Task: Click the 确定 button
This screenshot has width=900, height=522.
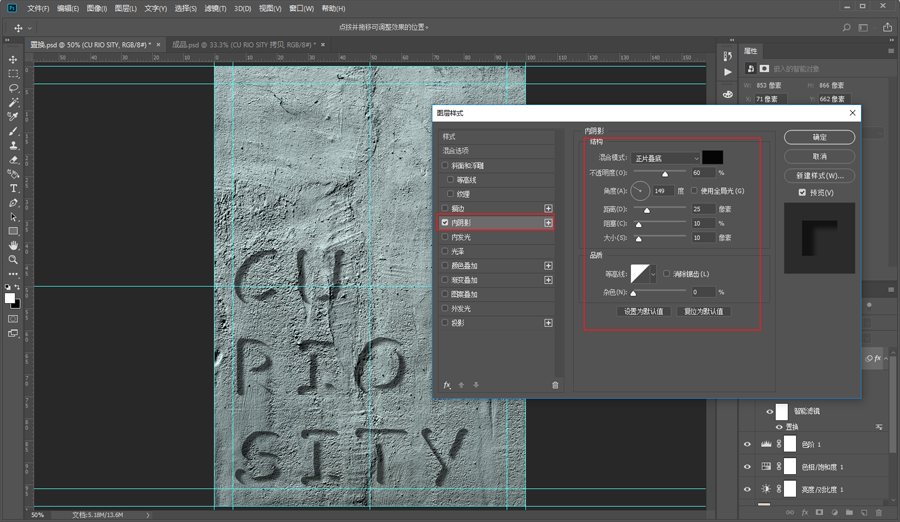Action: pyautogui.click(x=819, y=137)
